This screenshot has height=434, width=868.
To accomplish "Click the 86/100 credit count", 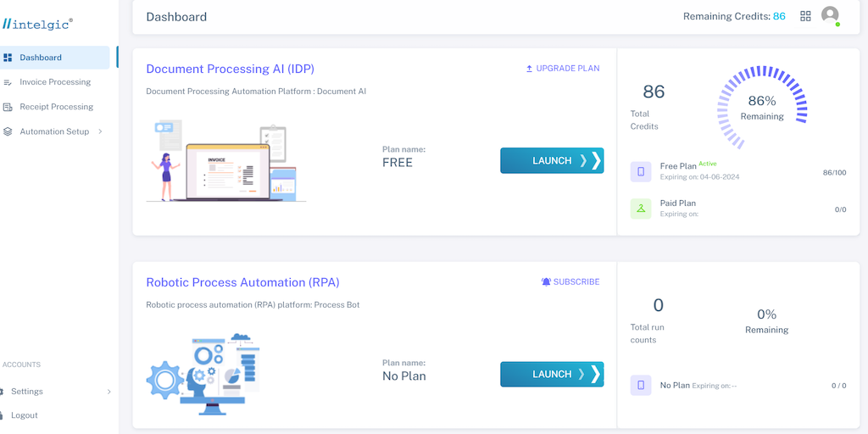I will coord(834,173).
